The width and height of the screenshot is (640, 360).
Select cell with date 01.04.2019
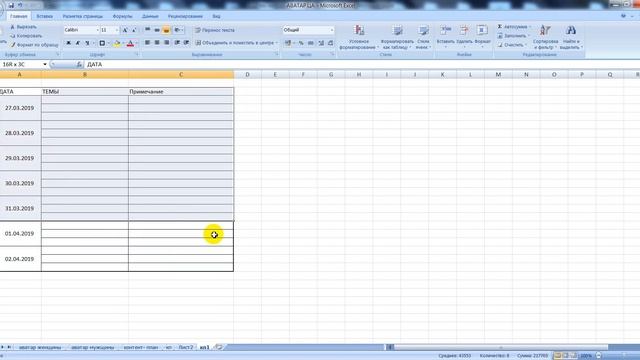20,233
